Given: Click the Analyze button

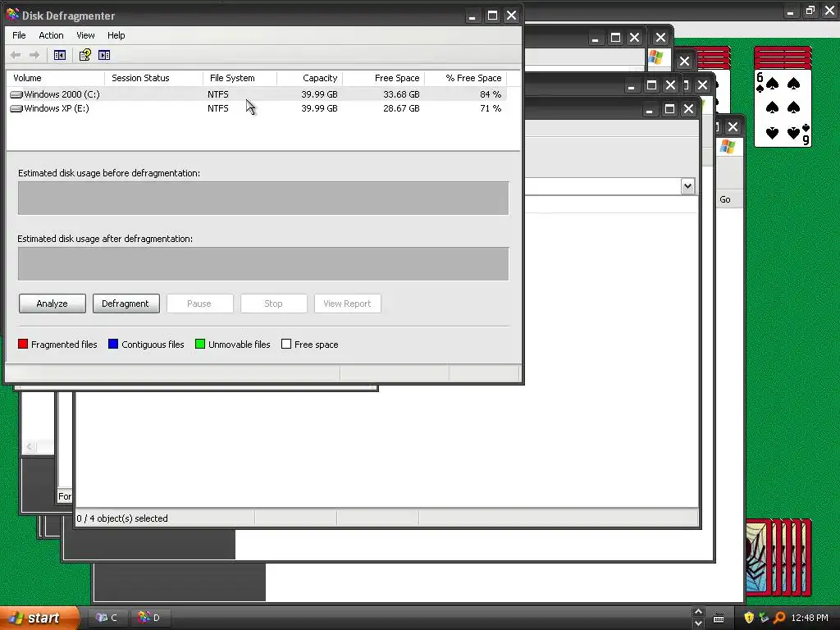Looking at the screenshot, I should pos(52,304).
